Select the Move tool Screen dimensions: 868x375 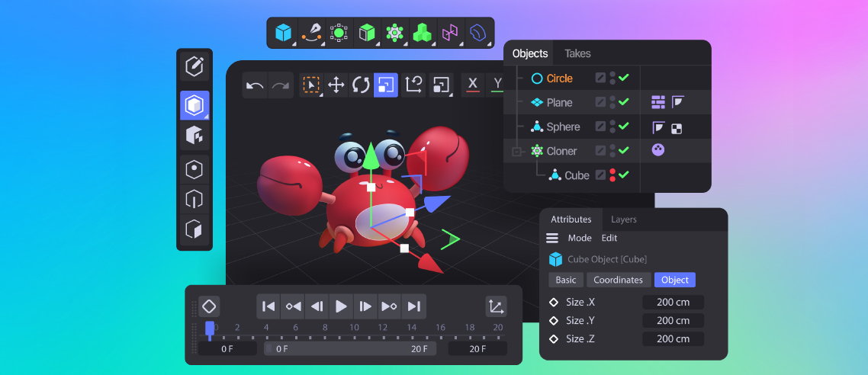[336, 85]
